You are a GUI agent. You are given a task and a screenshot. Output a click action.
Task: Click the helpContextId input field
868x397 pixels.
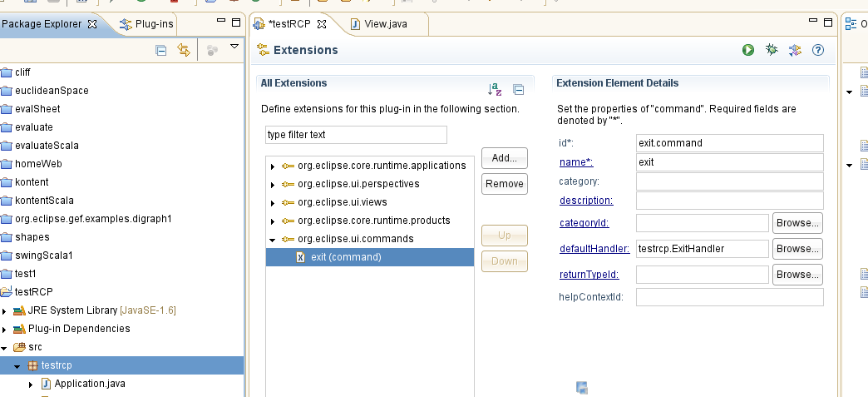(730, 297)
